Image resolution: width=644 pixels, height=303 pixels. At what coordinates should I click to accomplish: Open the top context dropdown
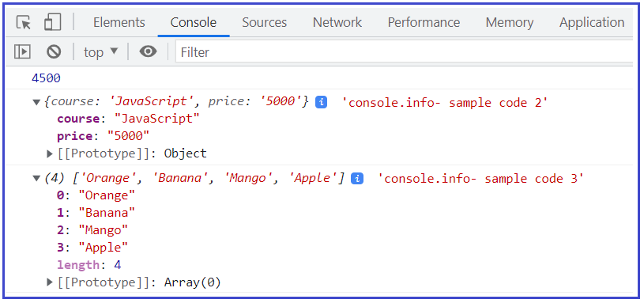click(x=100, y=52)
